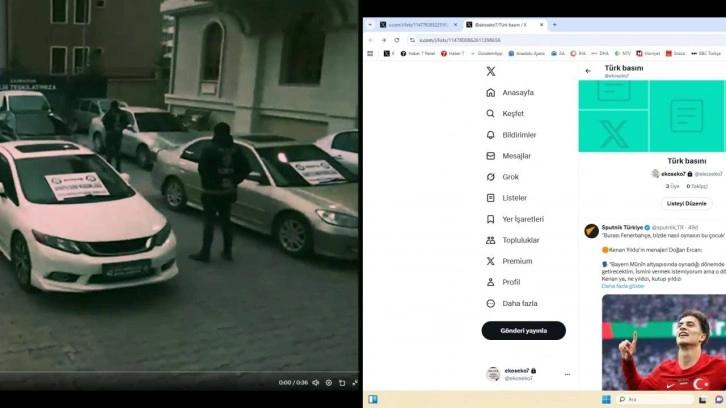726x408 pixels.
Task: Toggle video fullscreen mode
Action: click(354, 382)
